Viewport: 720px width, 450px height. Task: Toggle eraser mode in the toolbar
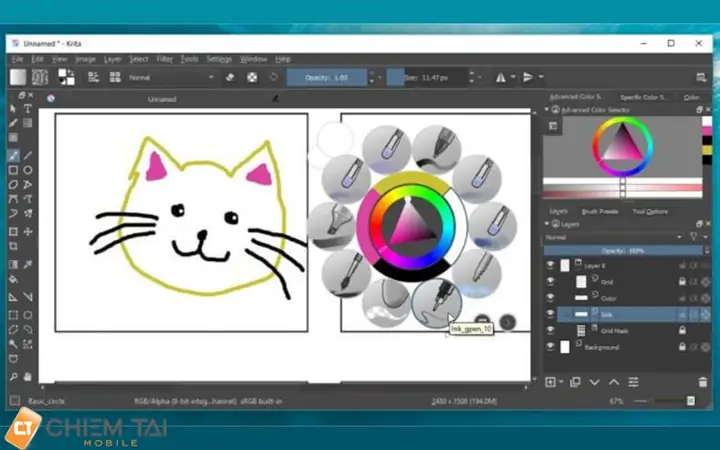[x=230, y=77]
